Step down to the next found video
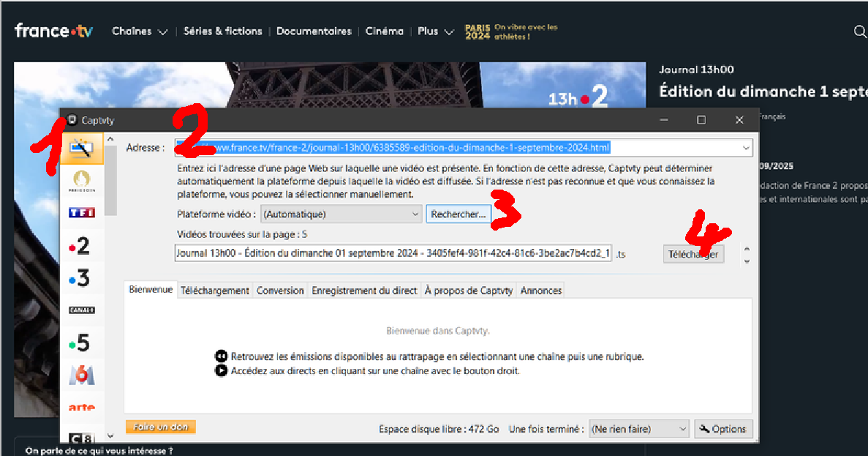868x456 pixels. (747, 261)
